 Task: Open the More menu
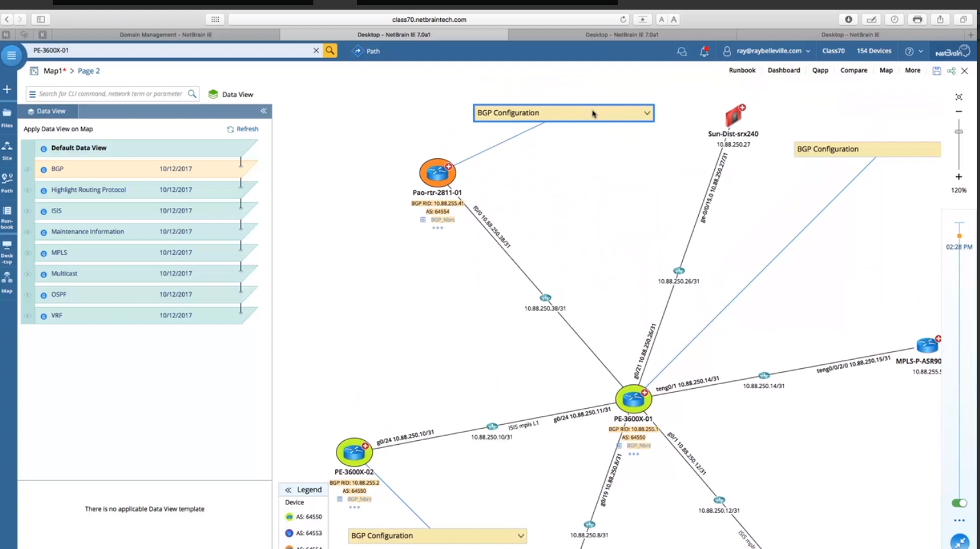tap(912, 70)
